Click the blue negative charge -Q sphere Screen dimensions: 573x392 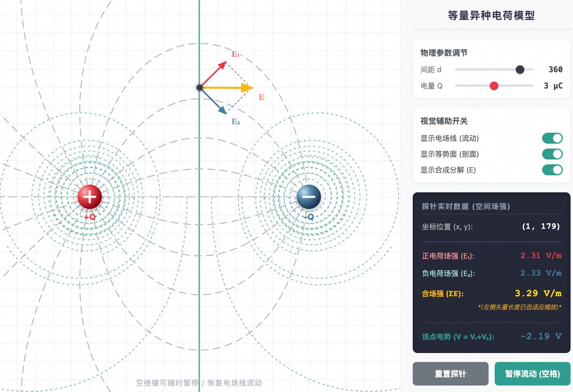click(309, 197)
